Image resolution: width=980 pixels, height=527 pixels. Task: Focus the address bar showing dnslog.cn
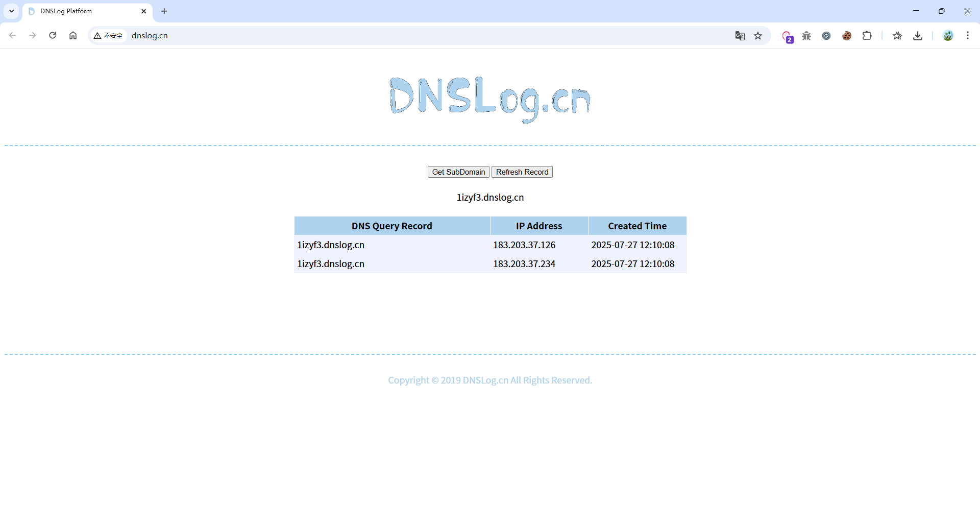429,35
